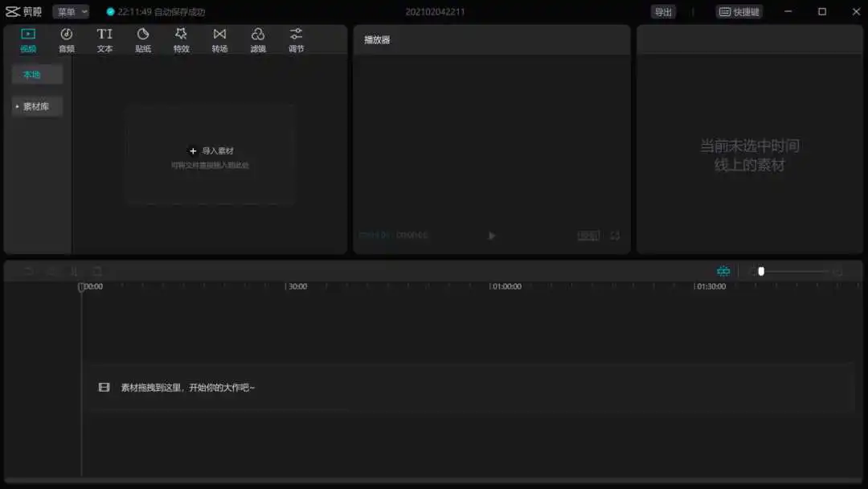Open the Filters (滤镜) panel
868x489 pixels.
[258, 39]
